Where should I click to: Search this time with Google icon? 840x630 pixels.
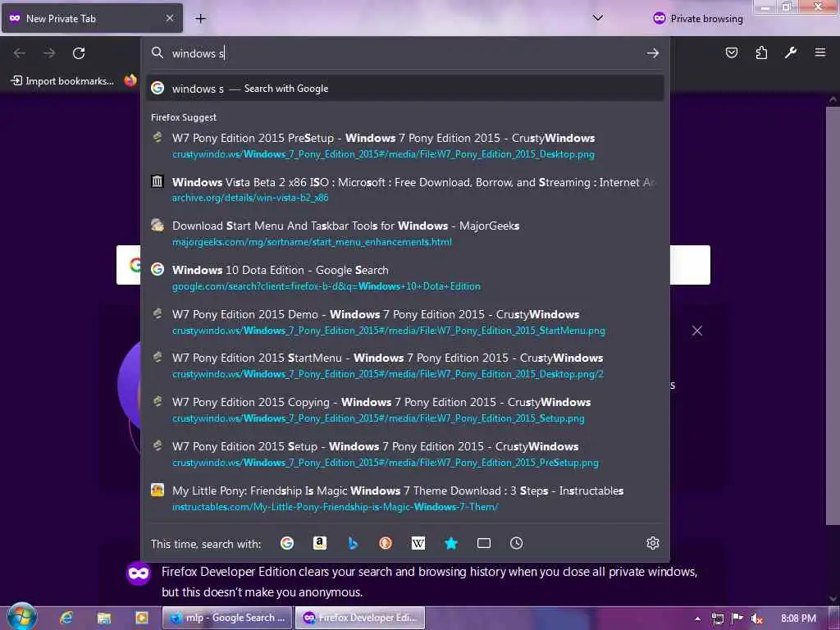[287, 543]
